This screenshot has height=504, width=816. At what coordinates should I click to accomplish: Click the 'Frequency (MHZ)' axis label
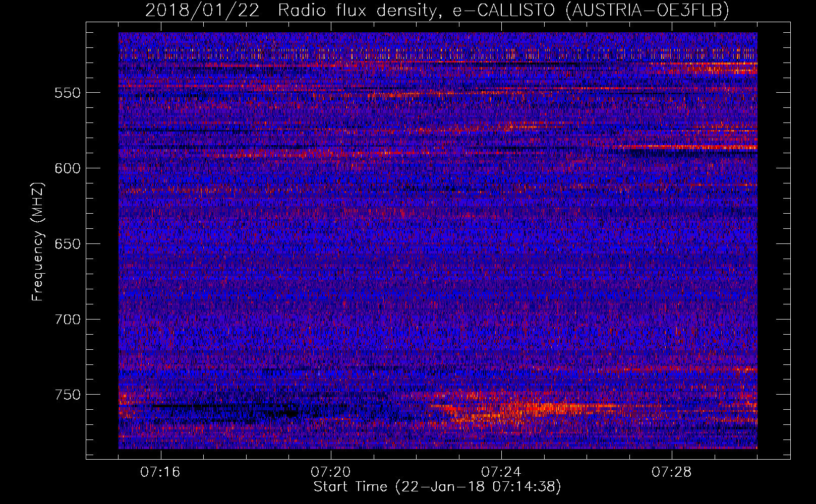[38, 241]
